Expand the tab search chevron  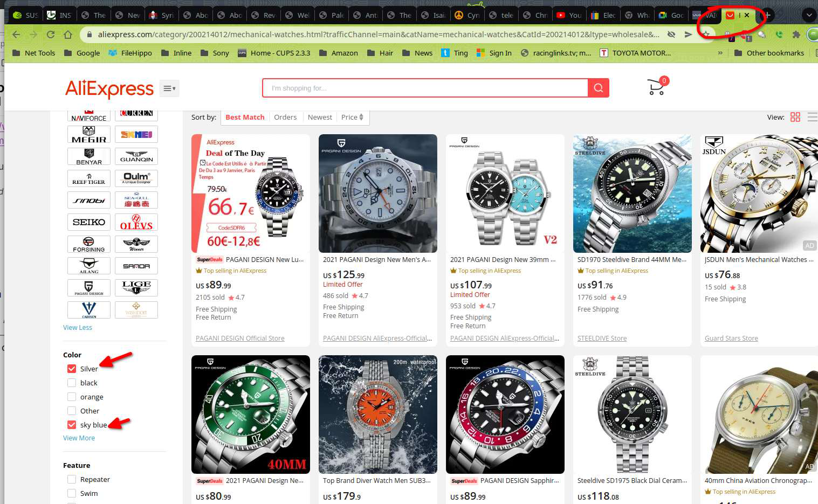(809, 15)
